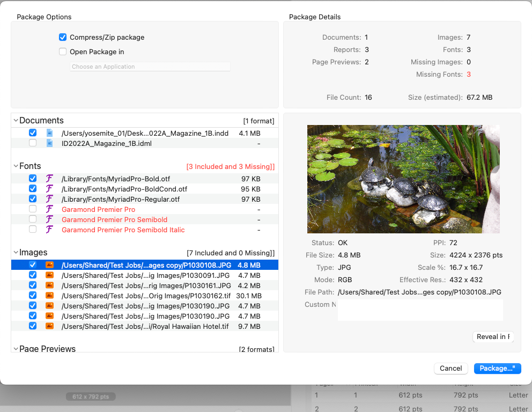Viewport: 532px width, 412px height.
Task: Click the Garamond Premier Pro font icon
Action: 49,209
